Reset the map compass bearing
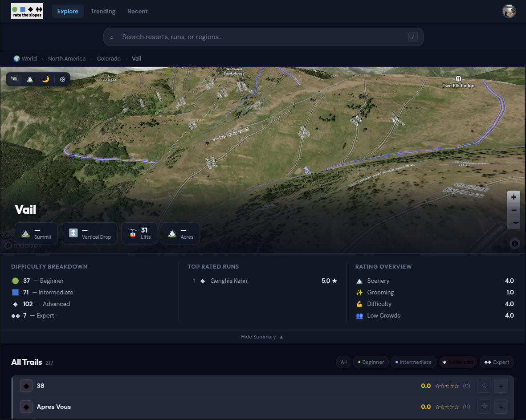 click(514, 223)
